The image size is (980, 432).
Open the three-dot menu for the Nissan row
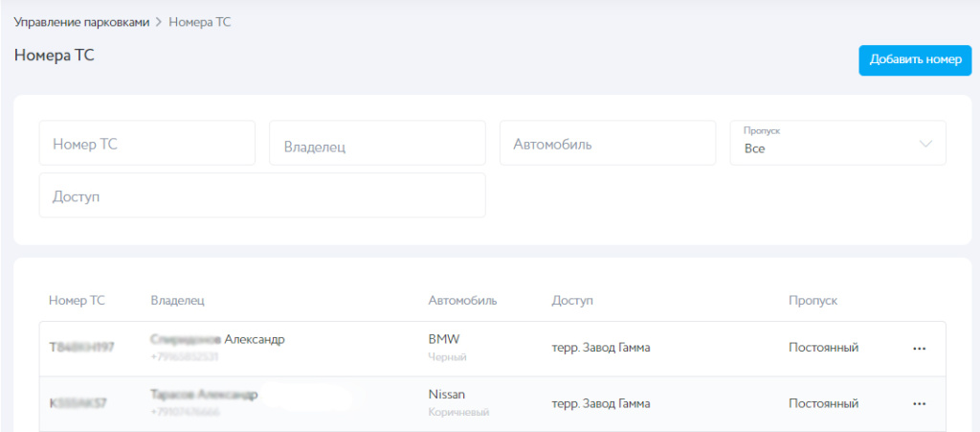click(x=920, y=404)
